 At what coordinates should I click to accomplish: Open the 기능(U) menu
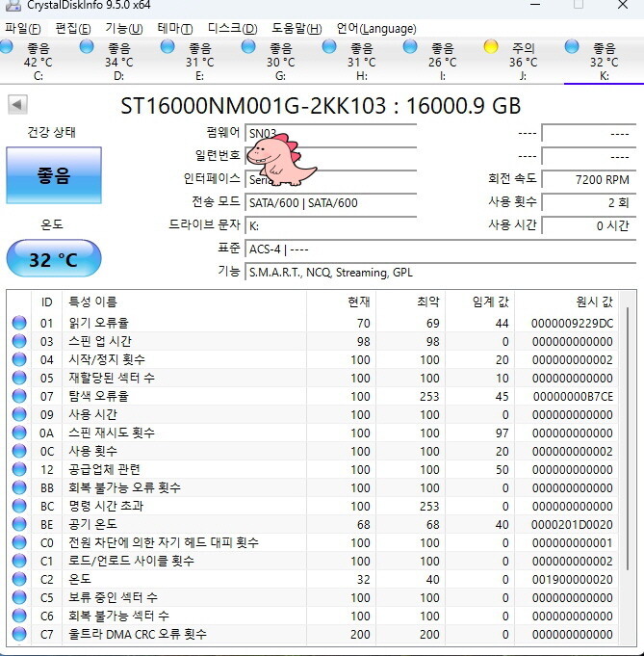pyautogui.click(x=124, y=29)
